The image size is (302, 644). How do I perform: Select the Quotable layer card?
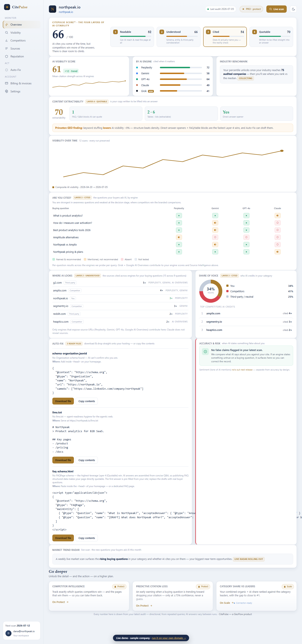tap(271, 37)
